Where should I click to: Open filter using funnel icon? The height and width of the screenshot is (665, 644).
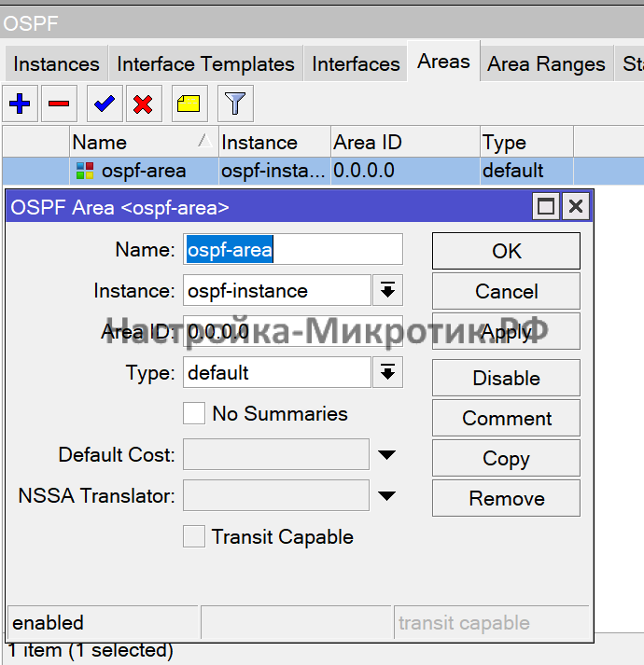pyautogui.click(x=235, y=104)
